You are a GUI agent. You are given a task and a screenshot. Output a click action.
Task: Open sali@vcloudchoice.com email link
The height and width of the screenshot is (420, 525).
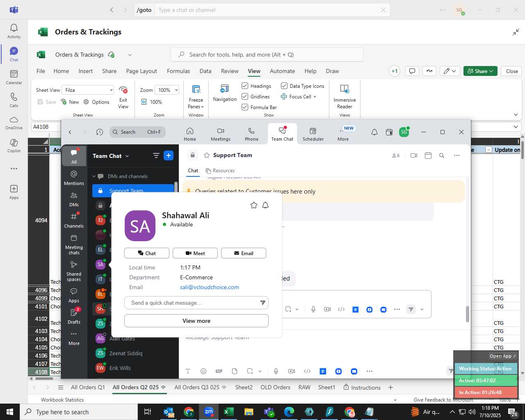tap(210, 287)
